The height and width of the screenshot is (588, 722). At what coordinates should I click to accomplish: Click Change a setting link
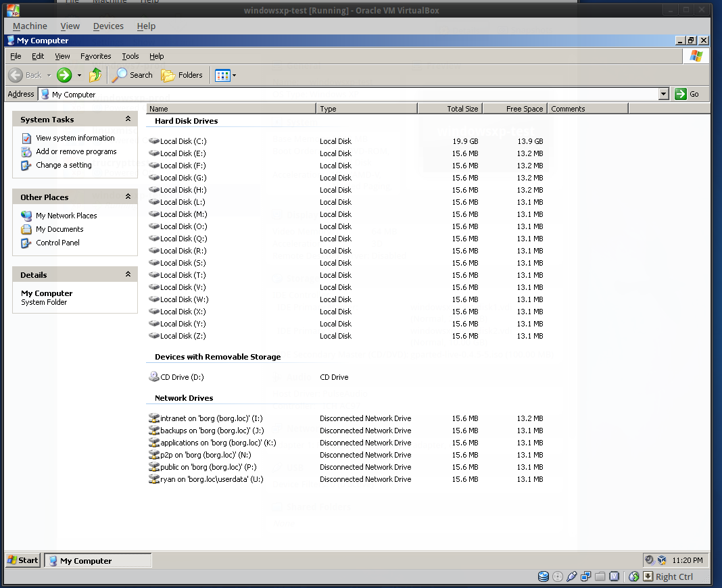click(x=64, y=165)
